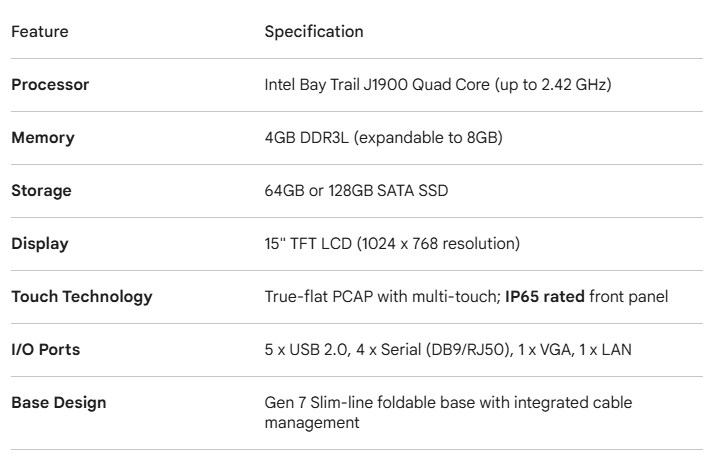Select the Base Design row label
This screenshot has width=717, height=467.
[x=56, y=403]
